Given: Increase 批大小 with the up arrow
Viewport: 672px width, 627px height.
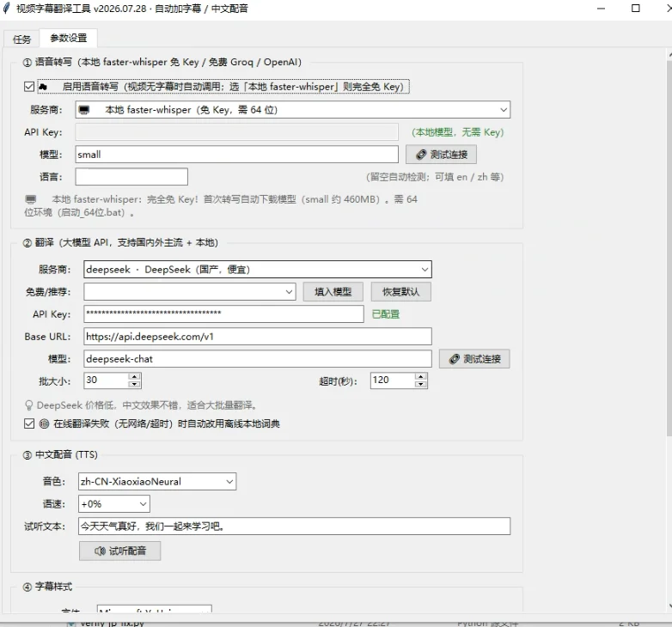Looking at the screenshot, I should 135,376.
